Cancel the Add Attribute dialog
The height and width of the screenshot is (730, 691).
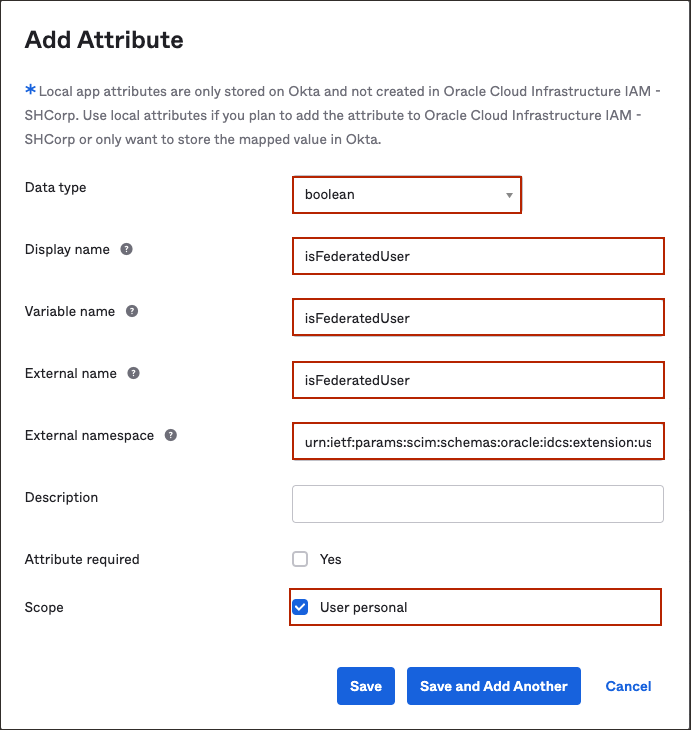[x=629, y=686]
